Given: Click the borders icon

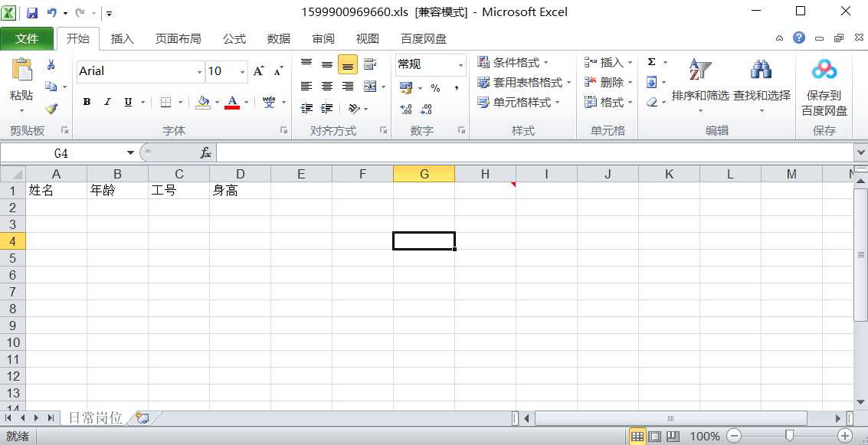Looking at the screenshot, I should 165,102.
